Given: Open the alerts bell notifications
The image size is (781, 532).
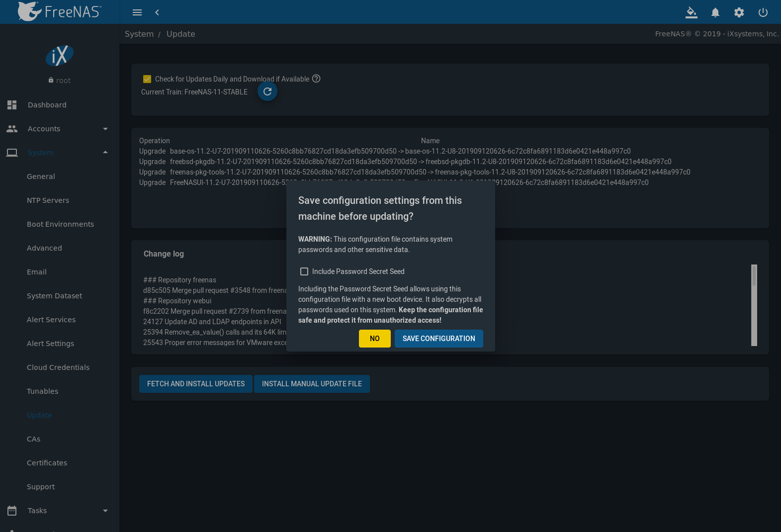Looking at the screenshot, I should coord(715,12).
